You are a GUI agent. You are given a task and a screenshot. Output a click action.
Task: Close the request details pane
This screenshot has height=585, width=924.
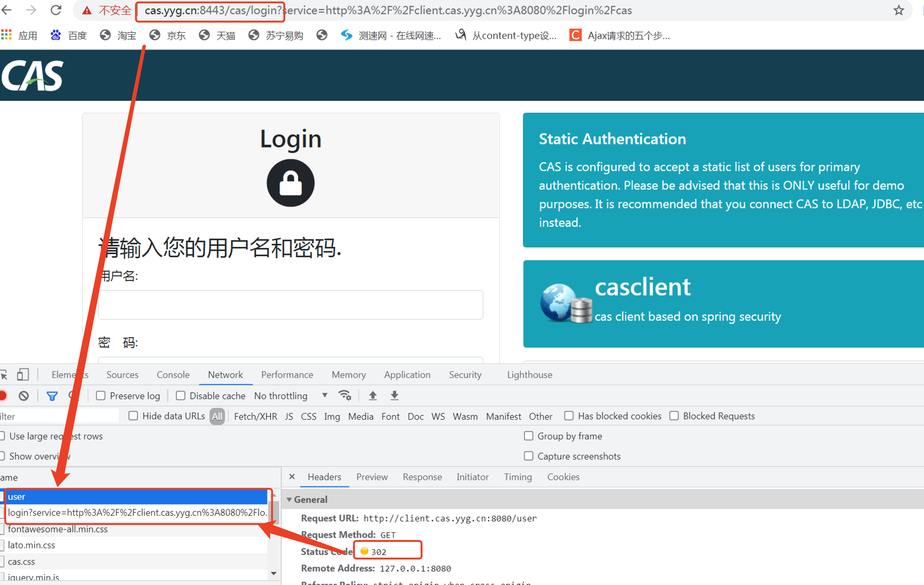(292, 476)
